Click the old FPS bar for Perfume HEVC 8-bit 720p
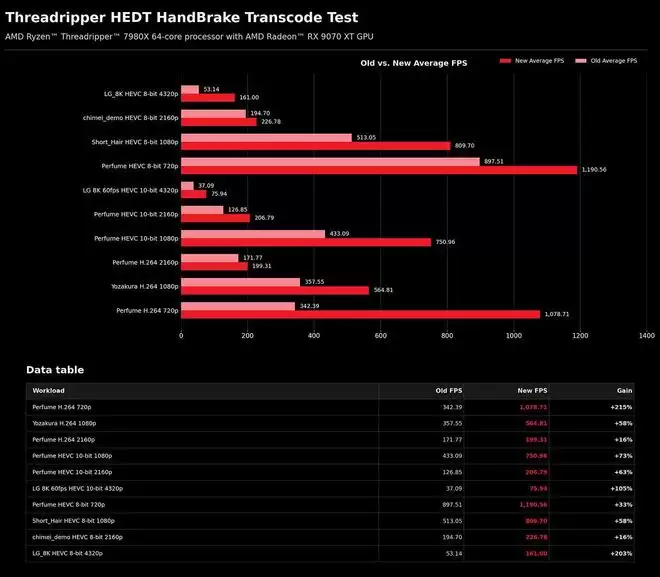Image resolution: width=660 pixels, height=577 pixels. click(330, 162)
